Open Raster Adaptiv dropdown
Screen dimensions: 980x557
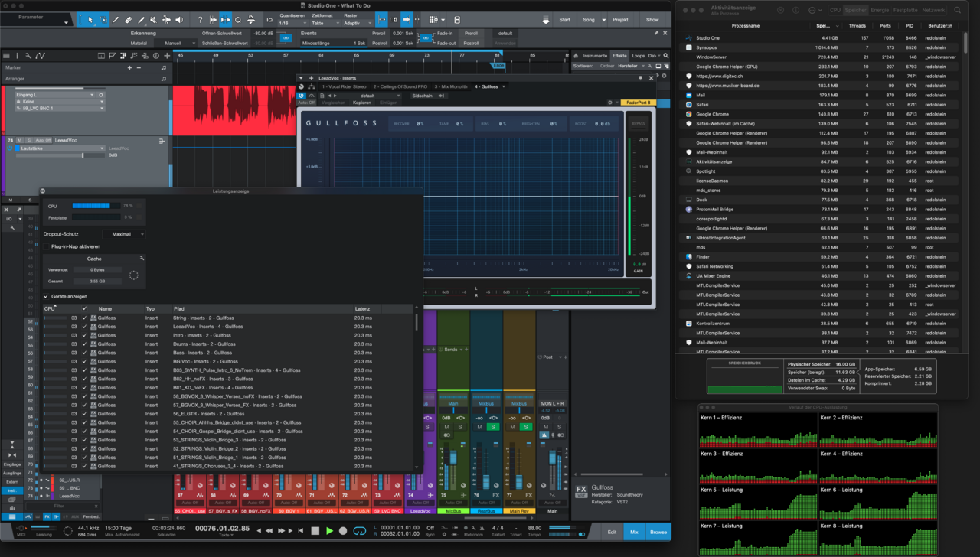tap(358, 23)
